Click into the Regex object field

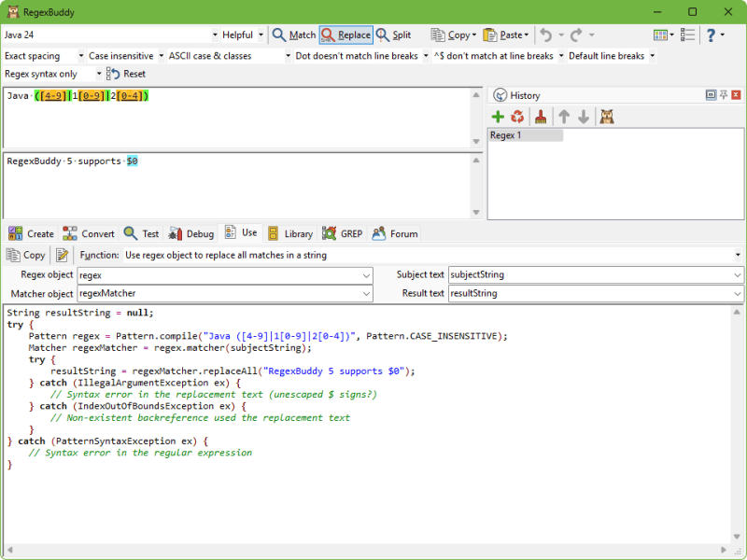point(225,275)
